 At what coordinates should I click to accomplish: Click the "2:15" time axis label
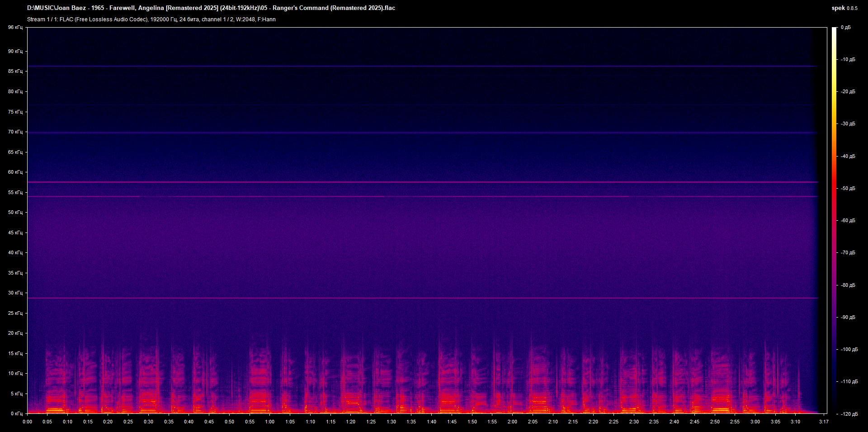click(573, 422)
